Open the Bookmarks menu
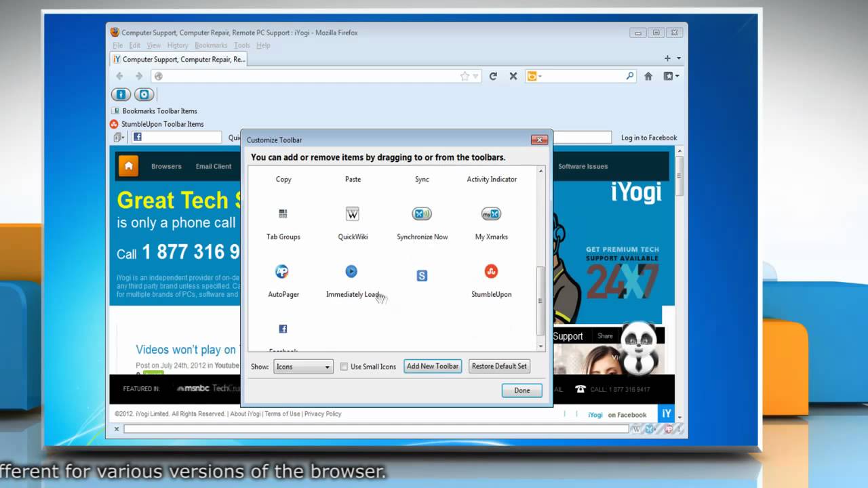 [x=211, y=45]
